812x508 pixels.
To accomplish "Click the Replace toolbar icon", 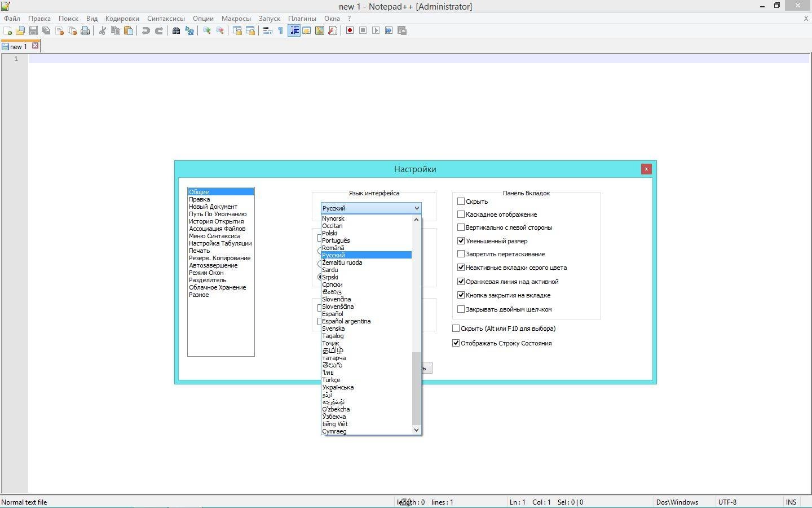I will (x=189, y=30).
